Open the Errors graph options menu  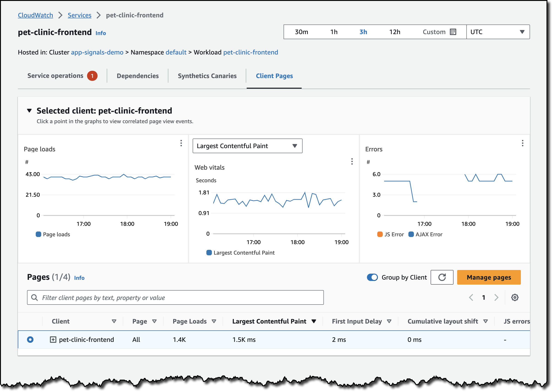[x=522, y=143]
